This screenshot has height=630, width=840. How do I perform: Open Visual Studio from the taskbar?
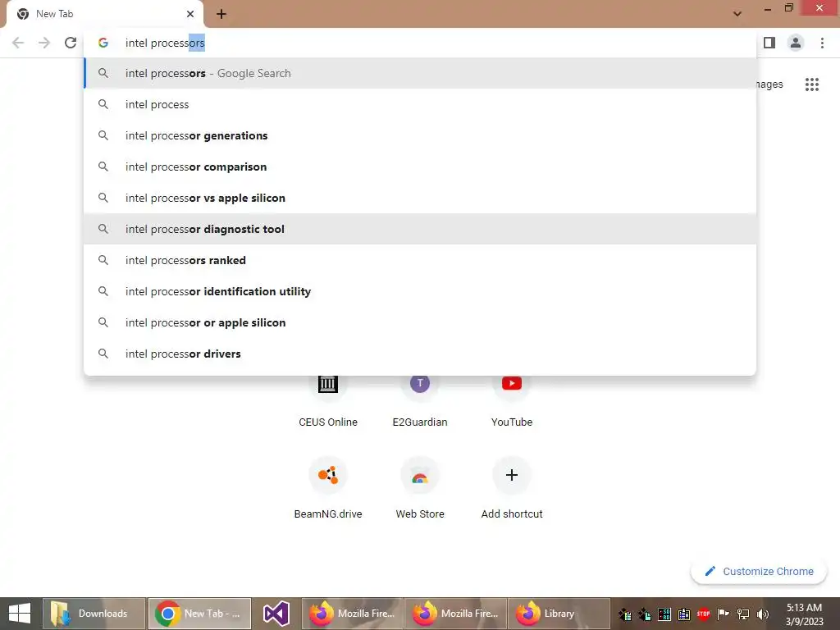pyautogui.click(x=276, y=614)
